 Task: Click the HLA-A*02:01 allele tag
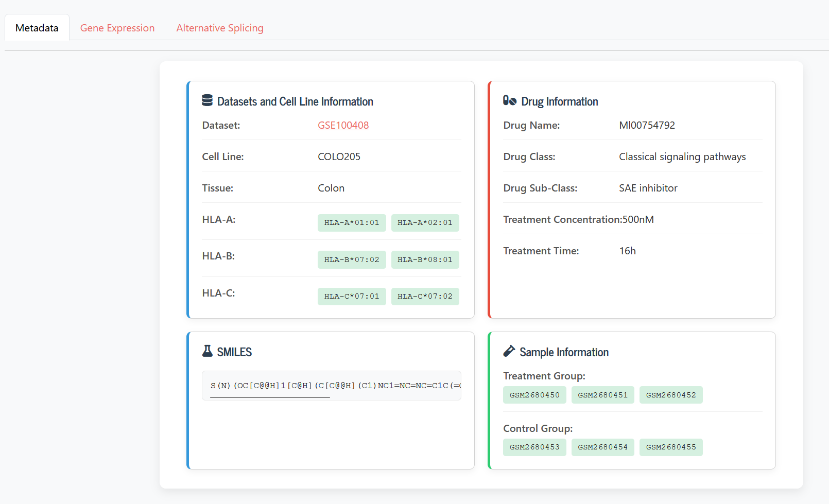[x=425, y=223]
